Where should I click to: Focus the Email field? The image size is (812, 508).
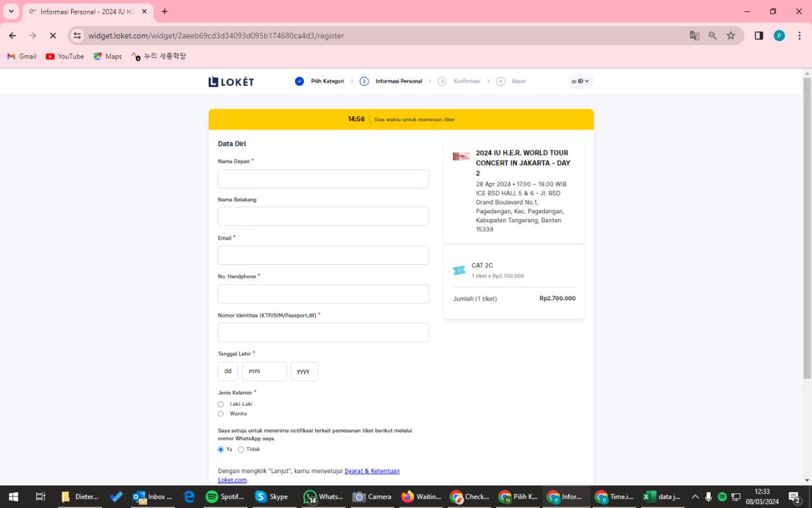[323, 255]
